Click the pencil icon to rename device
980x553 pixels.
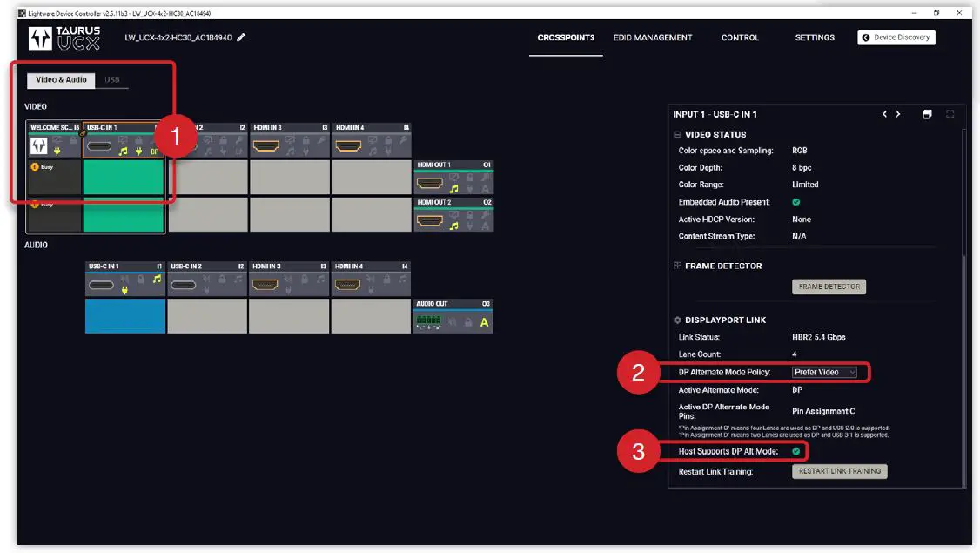pos(241,37)
